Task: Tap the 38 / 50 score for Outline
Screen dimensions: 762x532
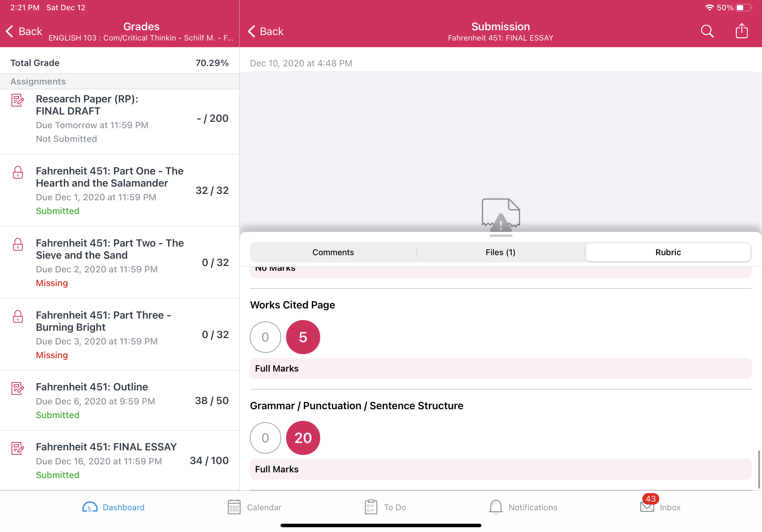Action: [212, 400]
